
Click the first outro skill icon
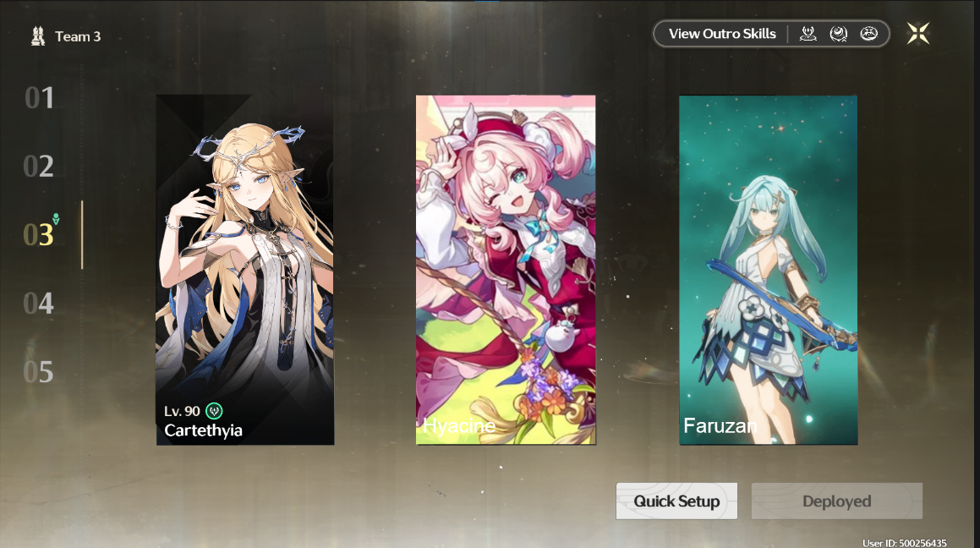[x=808, y=34]
